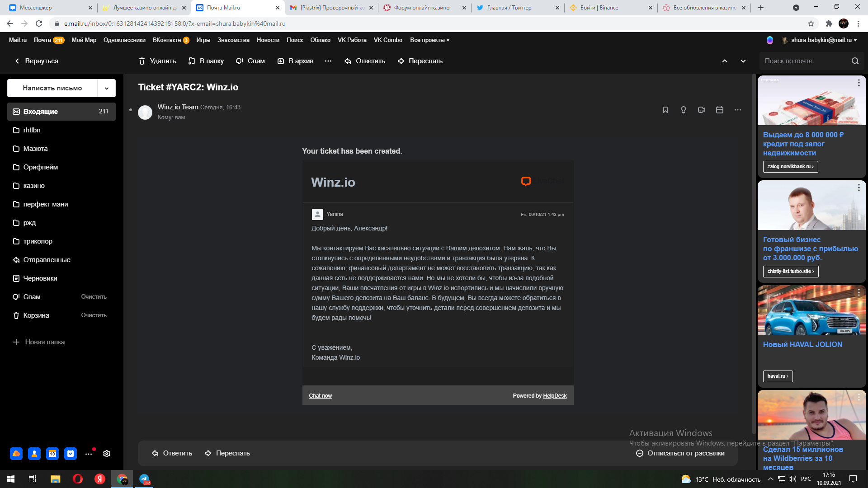Click Ответить in the top toolbar

point(364,61)
